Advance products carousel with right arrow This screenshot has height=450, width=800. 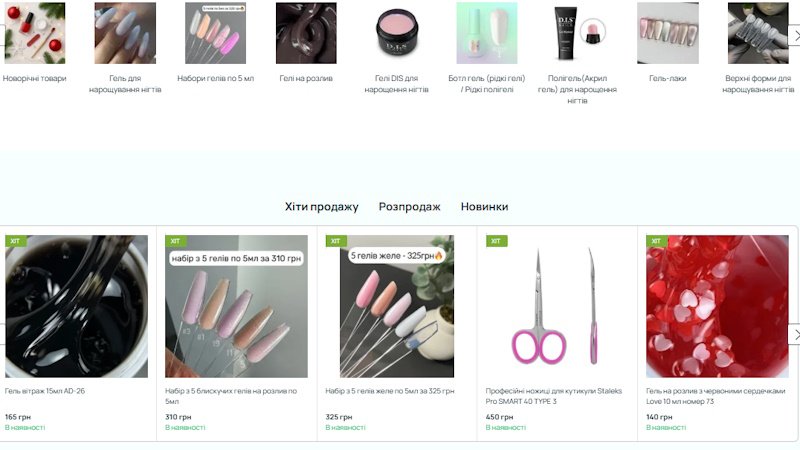click(x=795, y=335)
